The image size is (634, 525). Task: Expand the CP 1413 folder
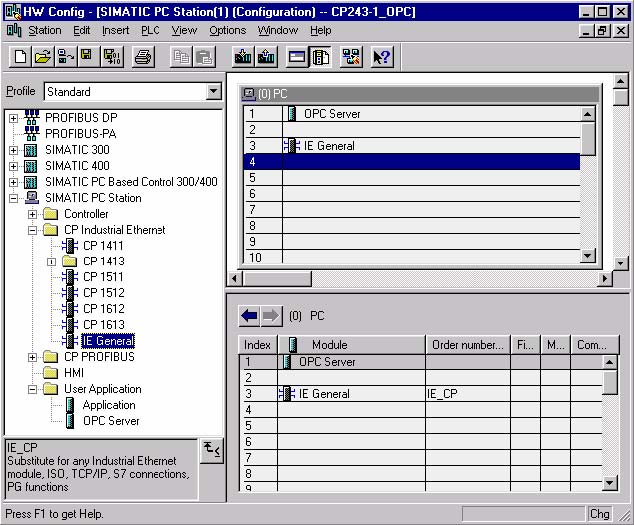[x=51, y=262]
